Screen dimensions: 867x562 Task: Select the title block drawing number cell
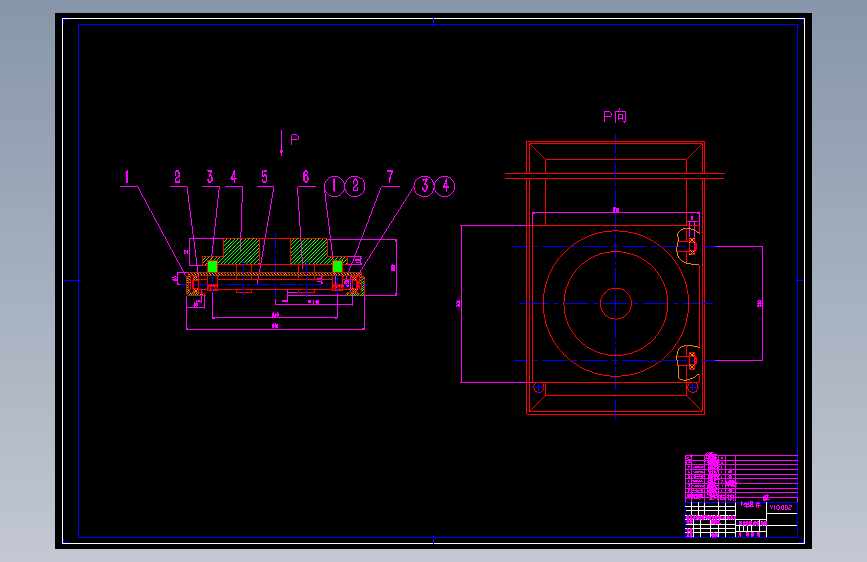(782, 507)
